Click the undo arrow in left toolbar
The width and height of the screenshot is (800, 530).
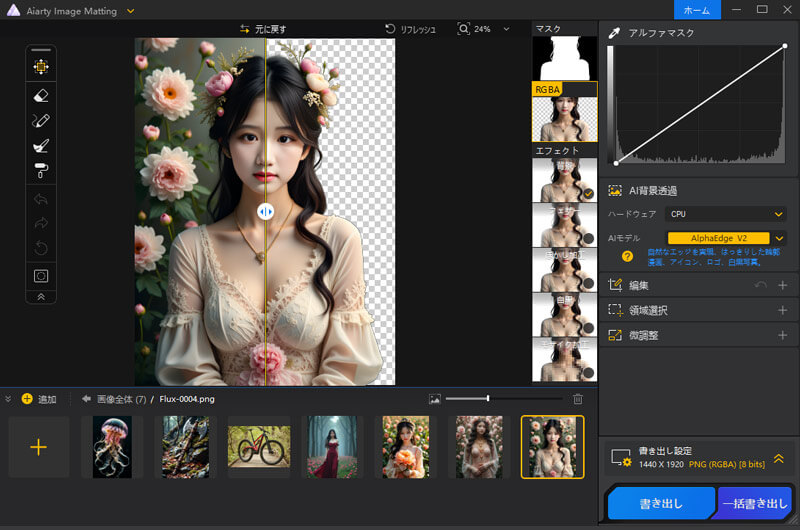coord(41,199)
